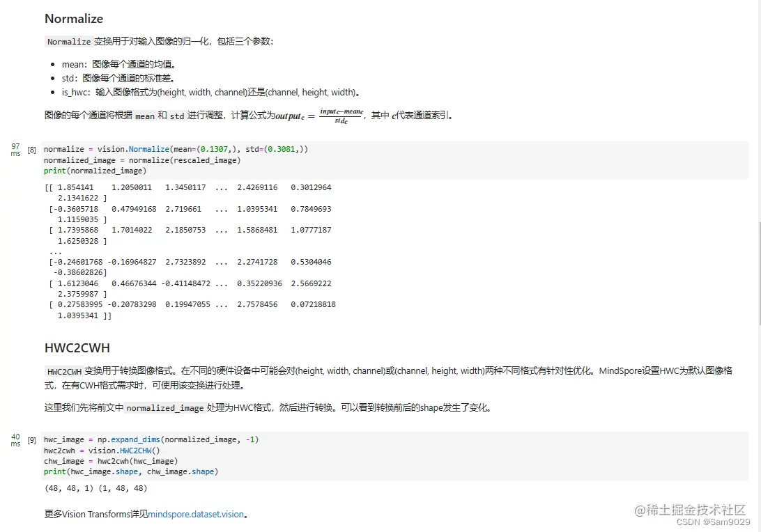Click the 'hwc2cwh = vision.HWC2CHW()' code line
This screenshot has width=761, height=532.
coord(102,451)
